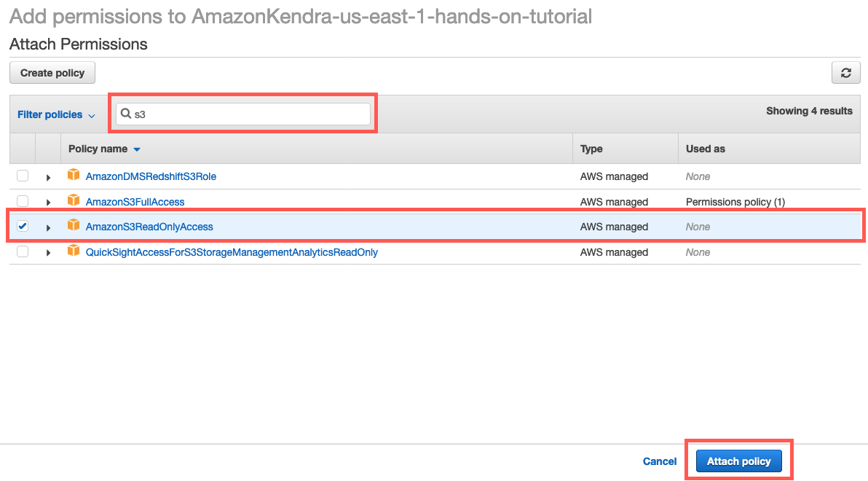Click the AmazonS3FullAccess policy box icon
Image resolution: width=868 pixels, height=481 pixels.
73,201
